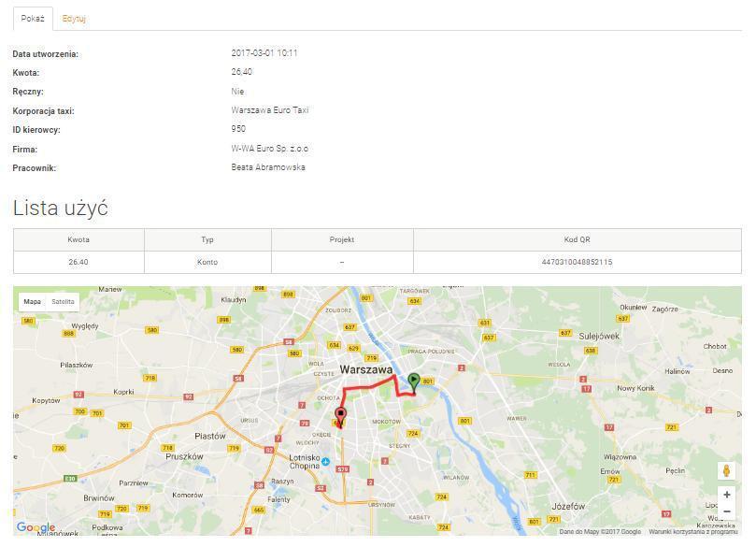
Task: Click the Sulejówek label on map
Action: 599,337
